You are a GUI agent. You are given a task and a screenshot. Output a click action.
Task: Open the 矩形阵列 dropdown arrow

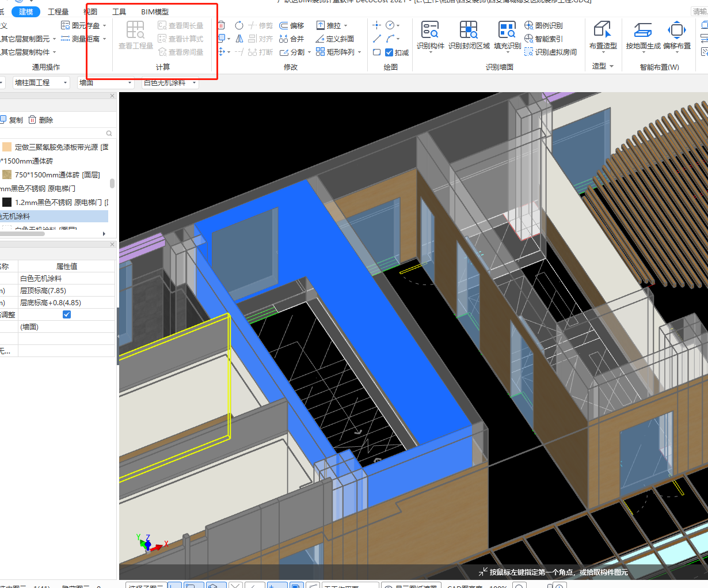[x=359, y=52]
